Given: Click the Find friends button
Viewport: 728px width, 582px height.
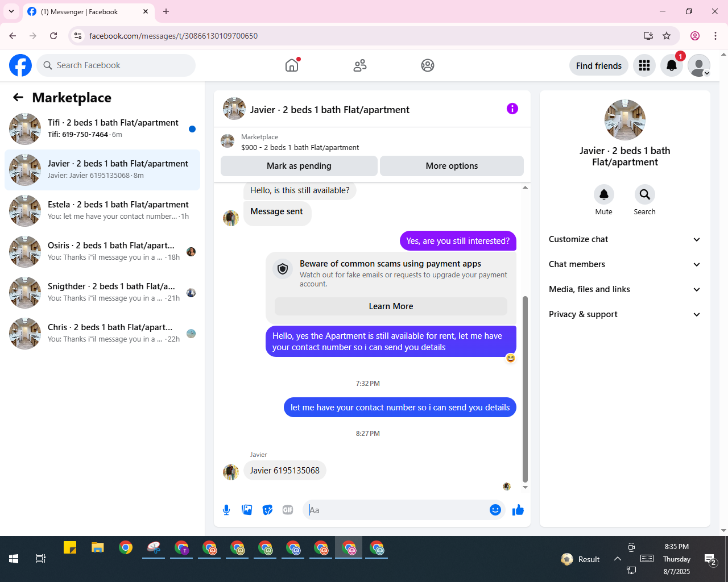Looking at the screenshot, I should 599,65.
